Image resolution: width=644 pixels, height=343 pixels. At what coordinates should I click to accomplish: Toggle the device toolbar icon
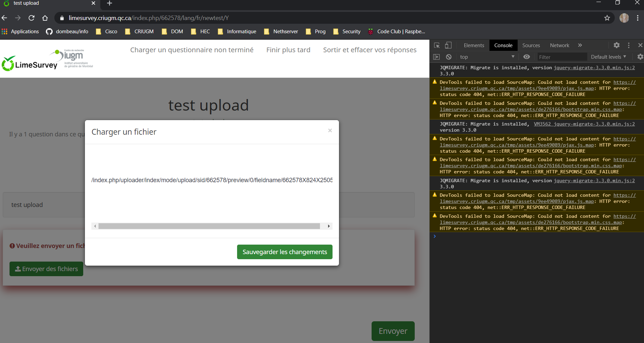pos(448,45)
